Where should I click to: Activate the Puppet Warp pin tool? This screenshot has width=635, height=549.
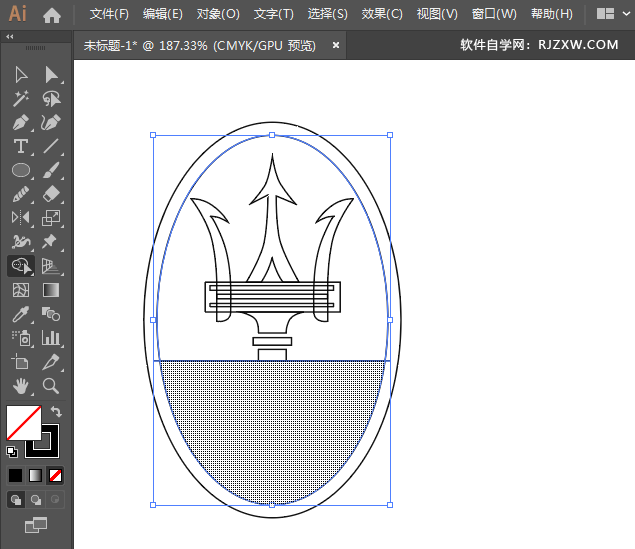(49, 241)
